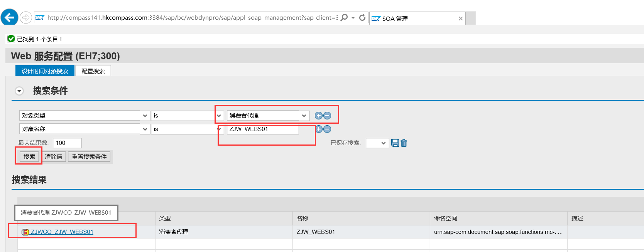
Task: Click the 命名空间 column header
Action: 499,218
